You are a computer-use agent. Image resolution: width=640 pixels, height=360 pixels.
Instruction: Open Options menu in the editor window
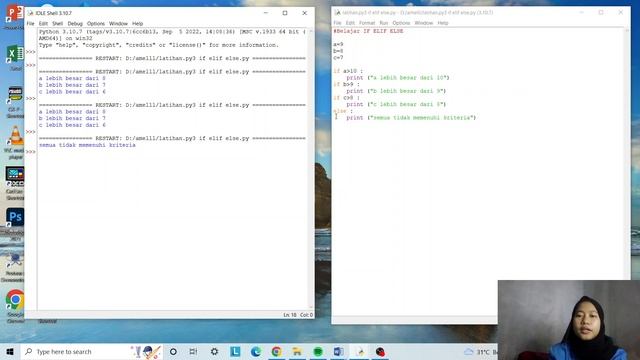401,23
